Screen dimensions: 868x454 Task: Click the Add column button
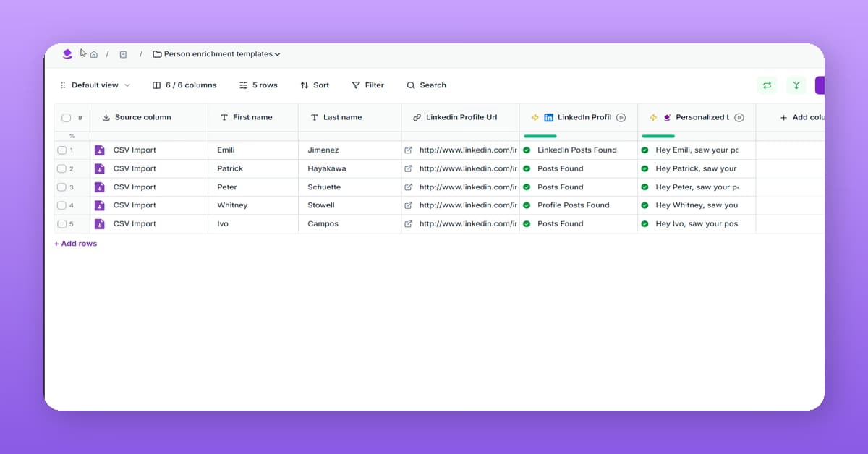point(801,118)
